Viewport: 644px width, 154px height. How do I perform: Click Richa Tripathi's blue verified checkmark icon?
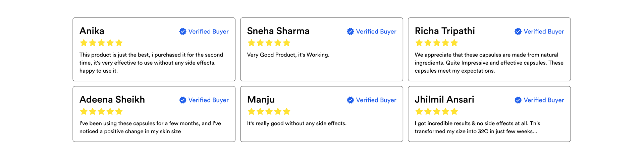click(x=518, y=31)
